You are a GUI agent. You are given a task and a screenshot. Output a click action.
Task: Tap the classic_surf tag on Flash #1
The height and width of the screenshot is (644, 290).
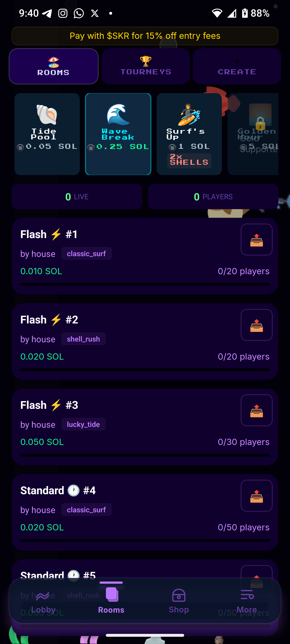click(87, 254)
